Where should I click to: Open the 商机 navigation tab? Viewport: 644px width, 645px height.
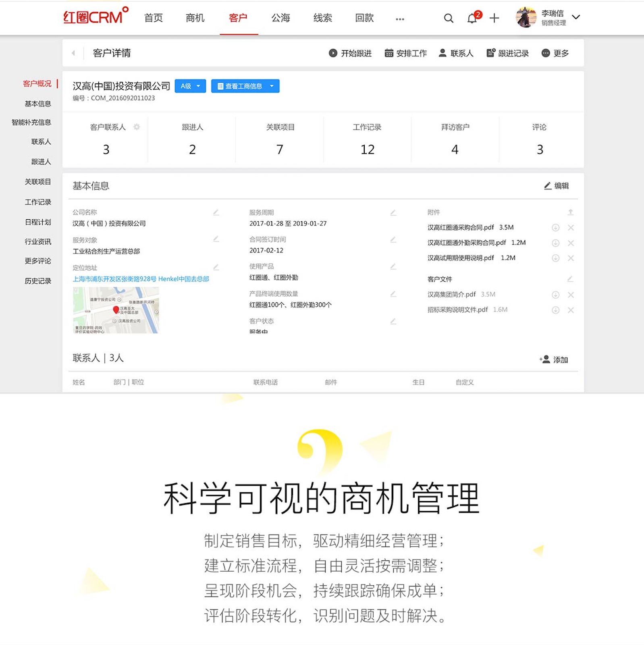[195, 18]
